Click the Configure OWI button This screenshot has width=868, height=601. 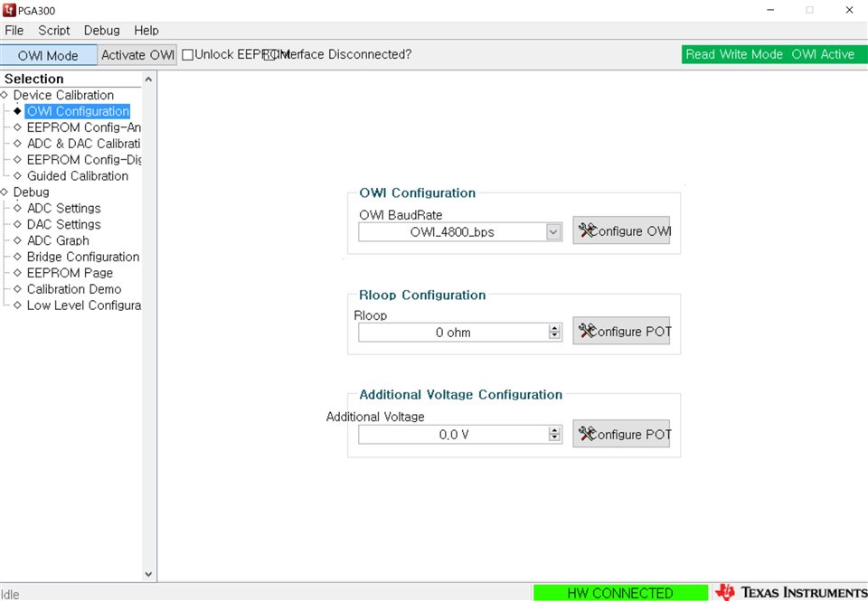[621, 230]
